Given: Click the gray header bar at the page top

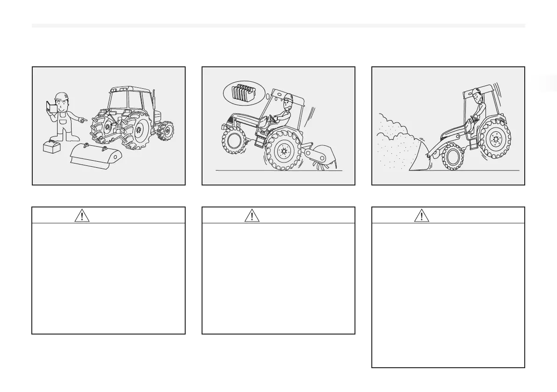Looking at the screenshot, I should [x=279, y=26].
